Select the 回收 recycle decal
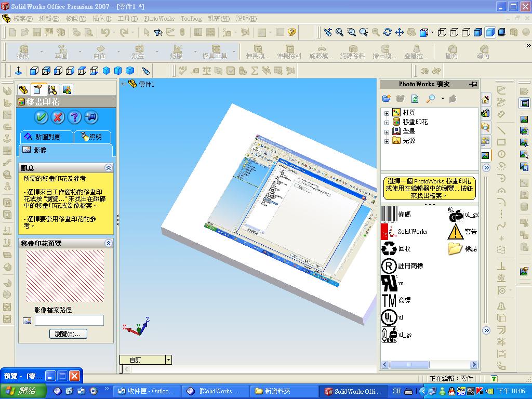This screenshot has height=399, width=532. click(x=396, y=249)
